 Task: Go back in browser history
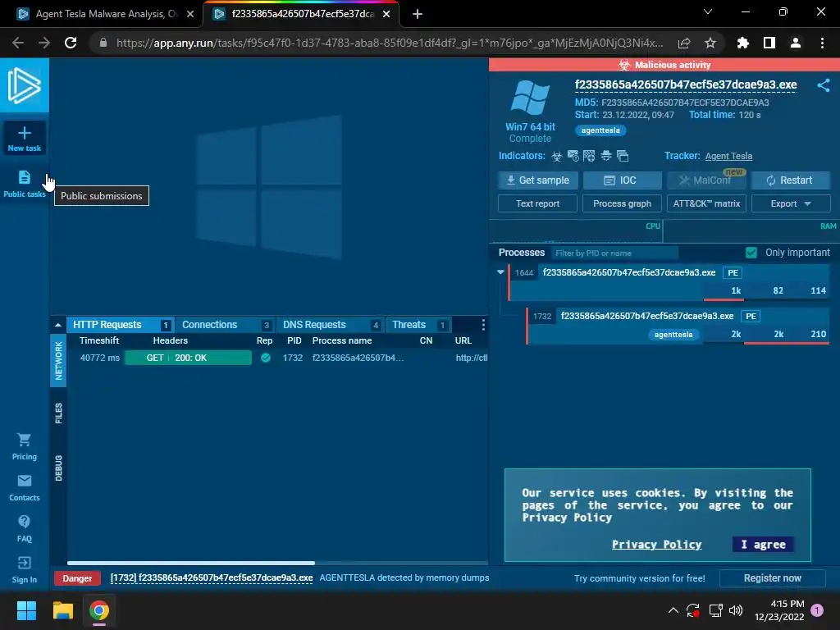(x=18, y=43)
